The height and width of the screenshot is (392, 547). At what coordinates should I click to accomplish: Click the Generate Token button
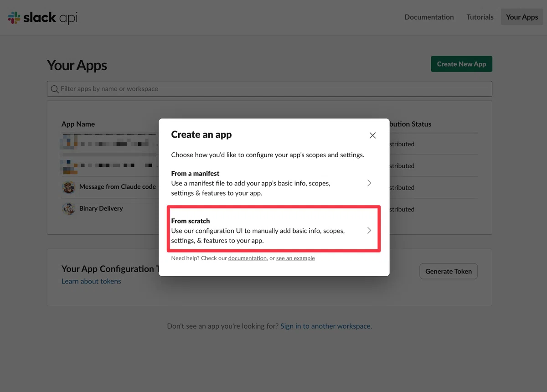click(x=449, y=271)
